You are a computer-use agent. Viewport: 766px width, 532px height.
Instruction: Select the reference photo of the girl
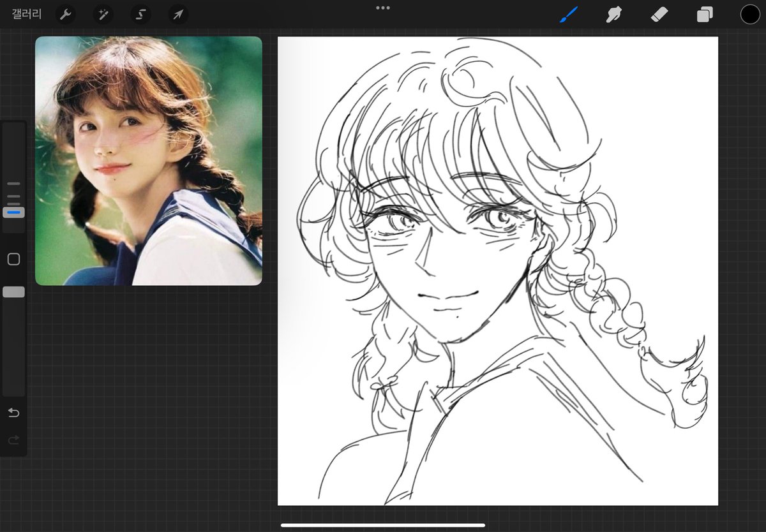pyautogui.click(x=149, y=161)
